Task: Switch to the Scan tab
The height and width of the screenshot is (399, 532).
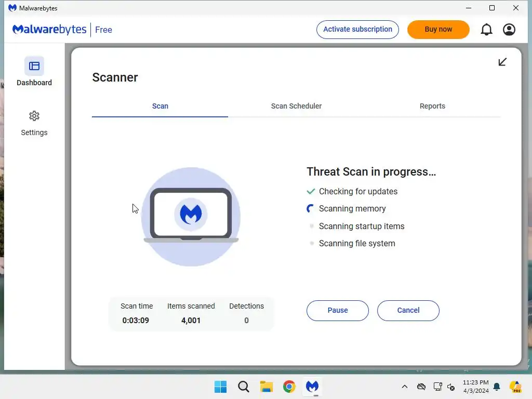Action: point(160,106)
